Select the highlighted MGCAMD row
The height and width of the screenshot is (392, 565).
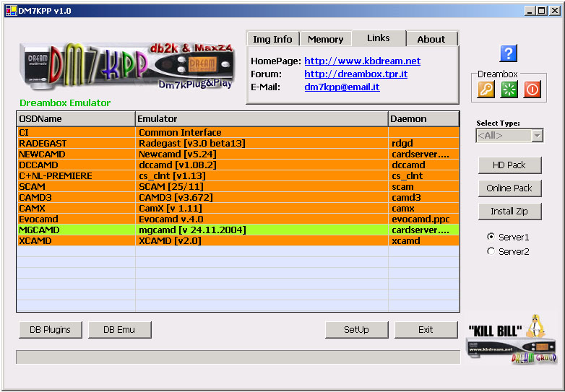238,230
